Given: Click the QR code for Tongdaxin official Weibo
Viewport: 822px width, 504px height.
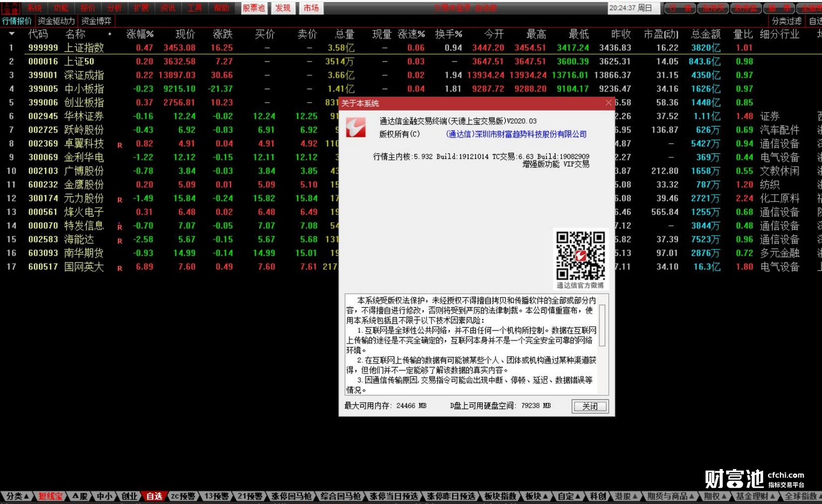Looking at the screenshot, I should [x=580, y=256].
